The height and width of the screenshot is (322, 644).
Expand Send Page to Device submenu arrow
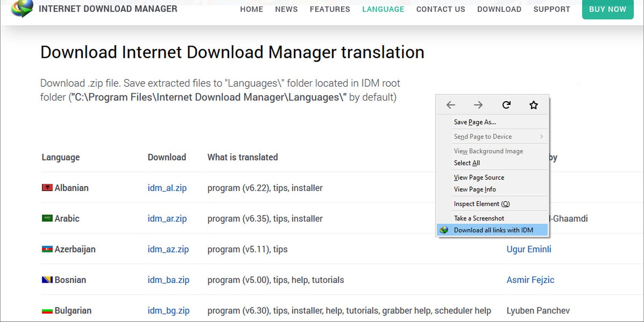542,137
